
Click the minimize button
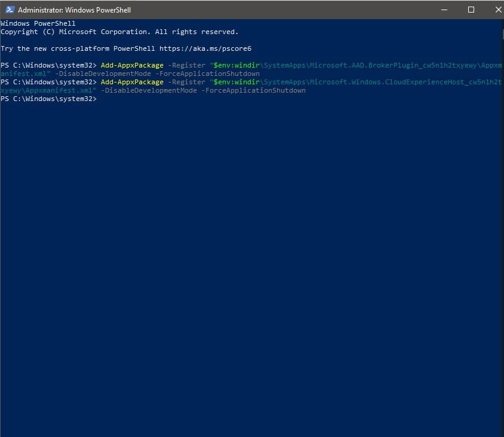442,10
